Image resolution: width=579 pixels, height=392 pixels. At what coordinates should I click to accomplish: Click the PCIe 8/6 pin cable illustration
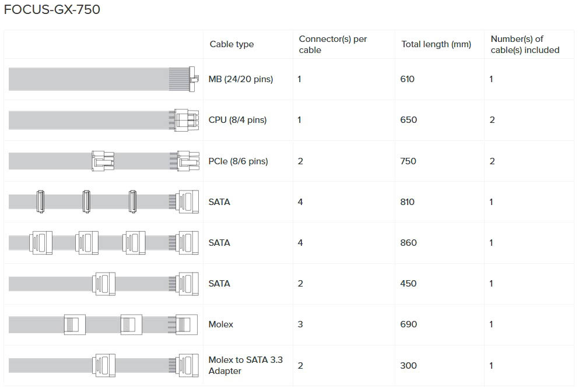(x=104, y=161)
